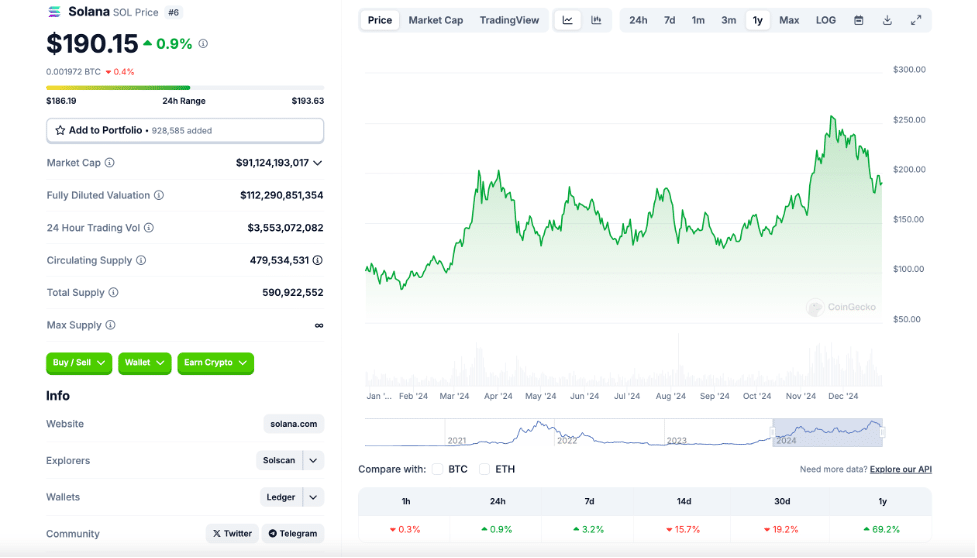Click the Solana logo icon
This screenshot has width=977, height=558.
tap(54, 12)
